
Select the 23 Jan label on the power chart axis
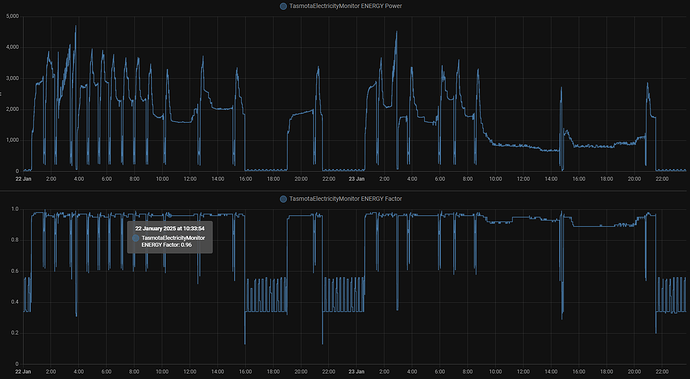356,179
